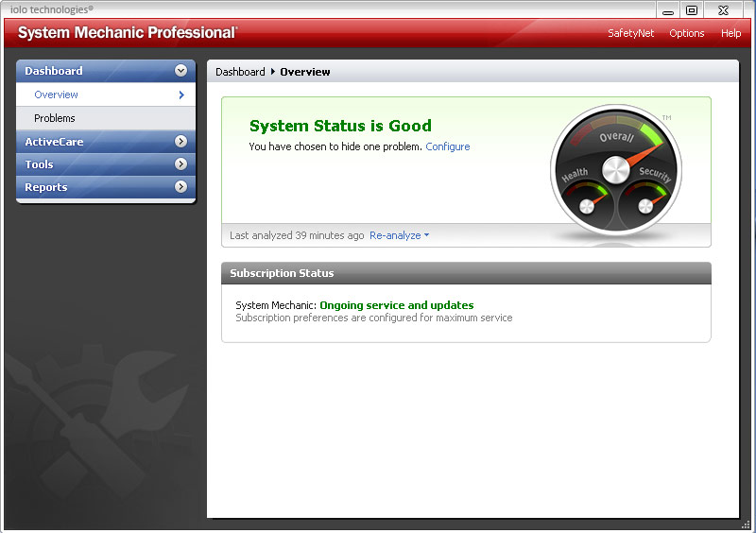Expand the ActiveCare section arrow
The height and width of the screenshot is (533, 756).
coord(180,142)
